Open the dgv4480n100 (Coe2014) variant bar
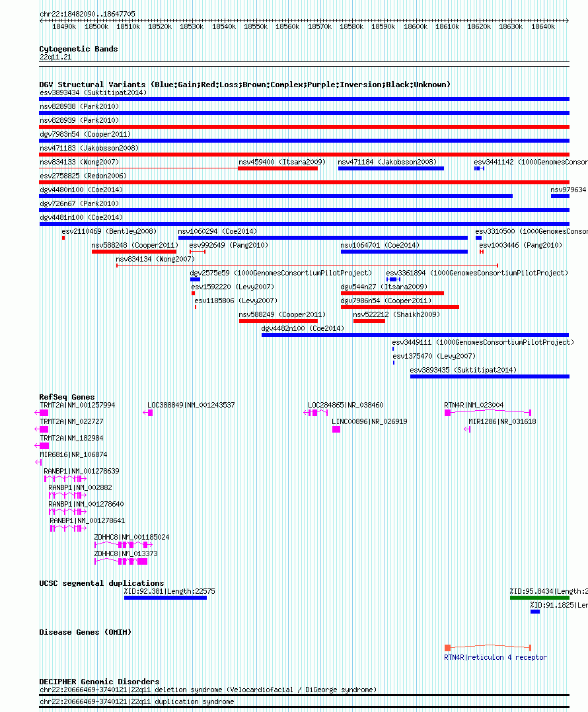Image resolution: width=588 pixels, height=712 pixels. [x=276, y=196]
